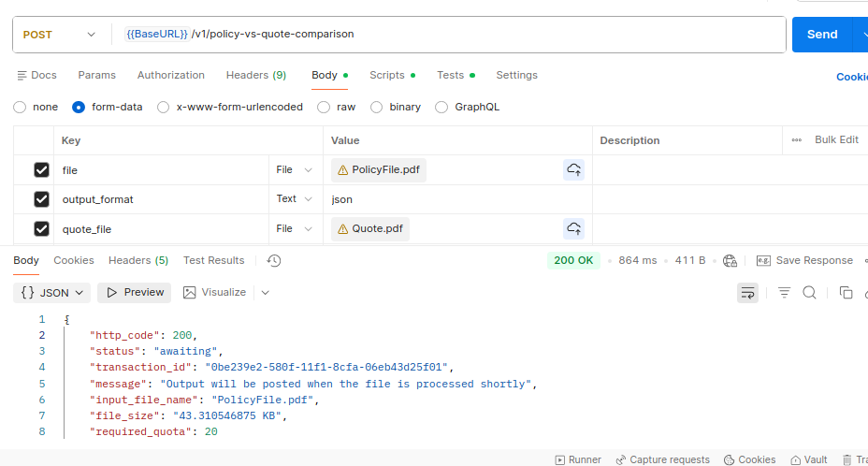Open the Vault from the status bar
The height and width of the screenshot is (466, 868).
point(809,459)
